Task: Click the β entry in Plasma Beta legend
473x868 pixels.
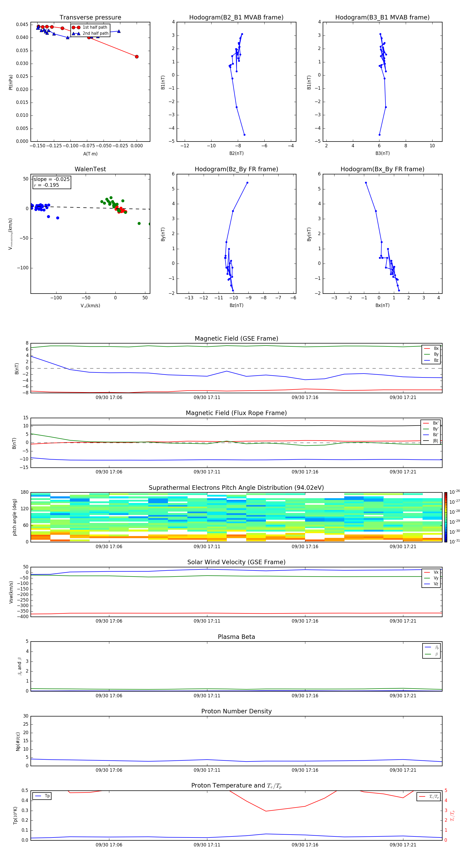Action: tap(431, 654)
